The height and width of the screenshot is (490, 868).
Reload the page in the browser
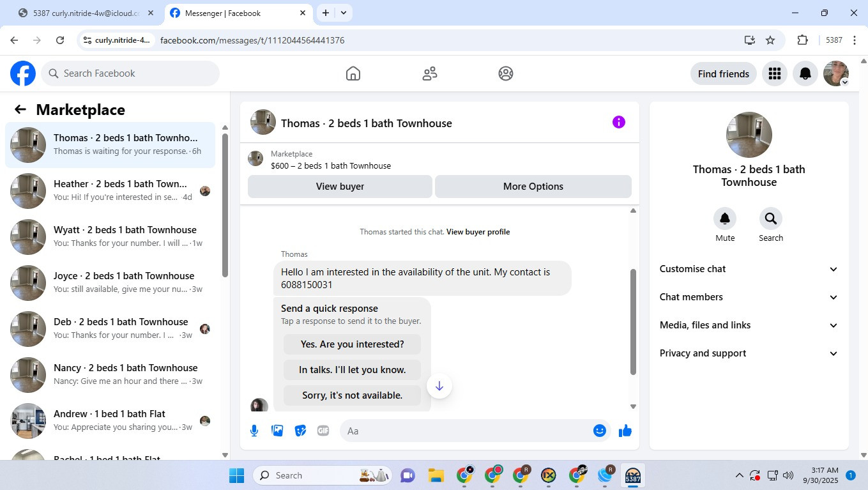pyautogui.click(x=60, y=40)
